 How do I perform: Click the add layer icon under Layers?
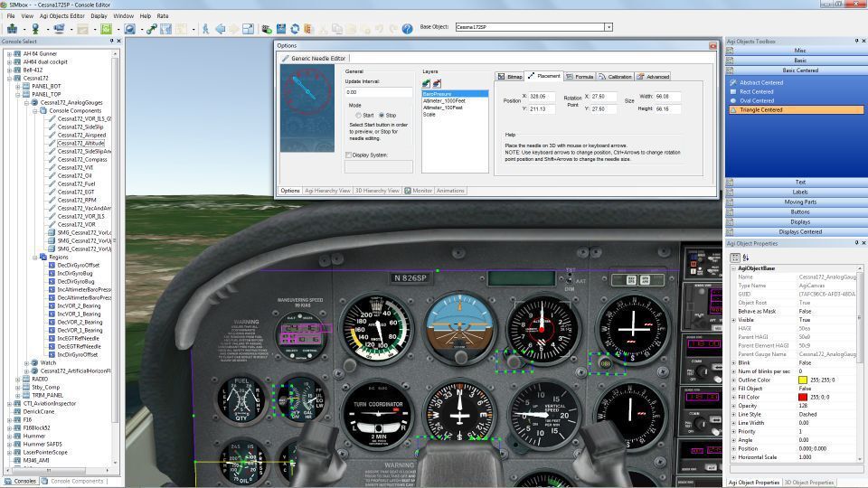[426, 83]
